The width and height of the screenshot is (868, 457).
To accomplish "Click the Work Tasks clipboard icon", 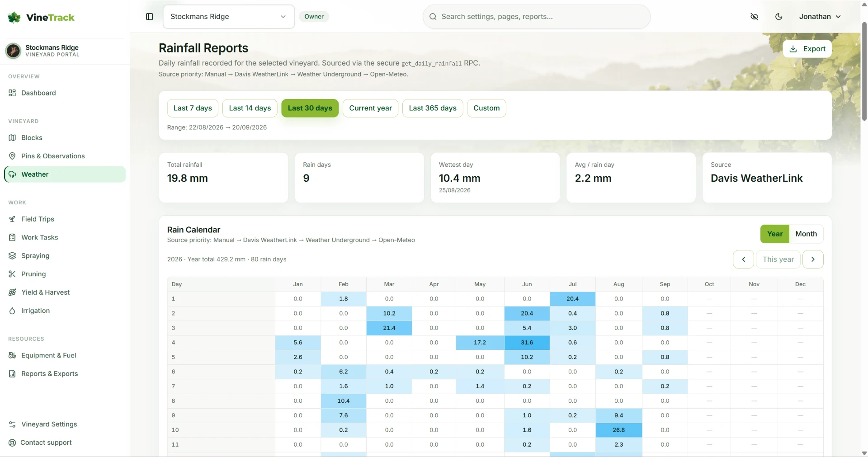I will tap(12, 237).
